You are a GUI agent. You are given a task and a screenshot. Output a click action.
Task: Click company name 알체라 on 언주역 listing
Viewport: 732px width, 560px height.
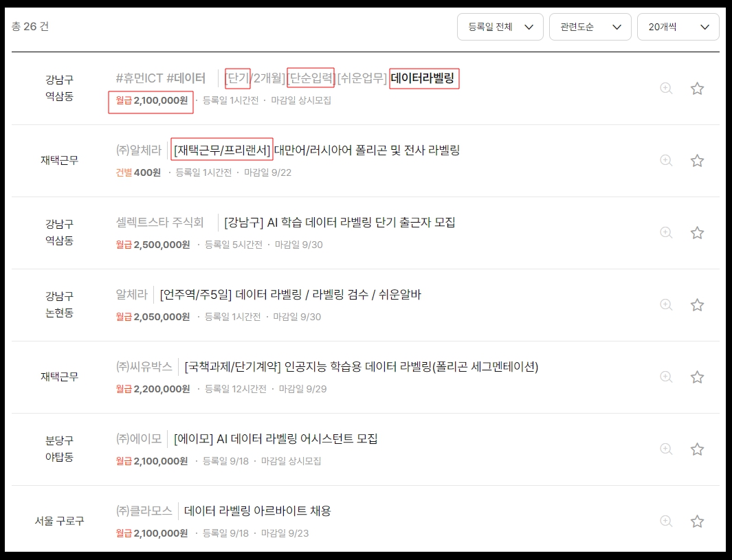(x=132, y=295)
